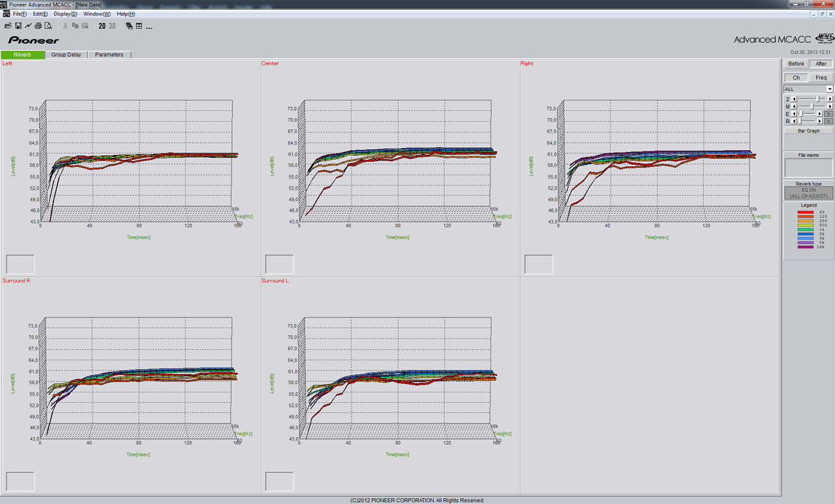
Task: Switch to the Group Delay tab
Action: pos(66,55)
